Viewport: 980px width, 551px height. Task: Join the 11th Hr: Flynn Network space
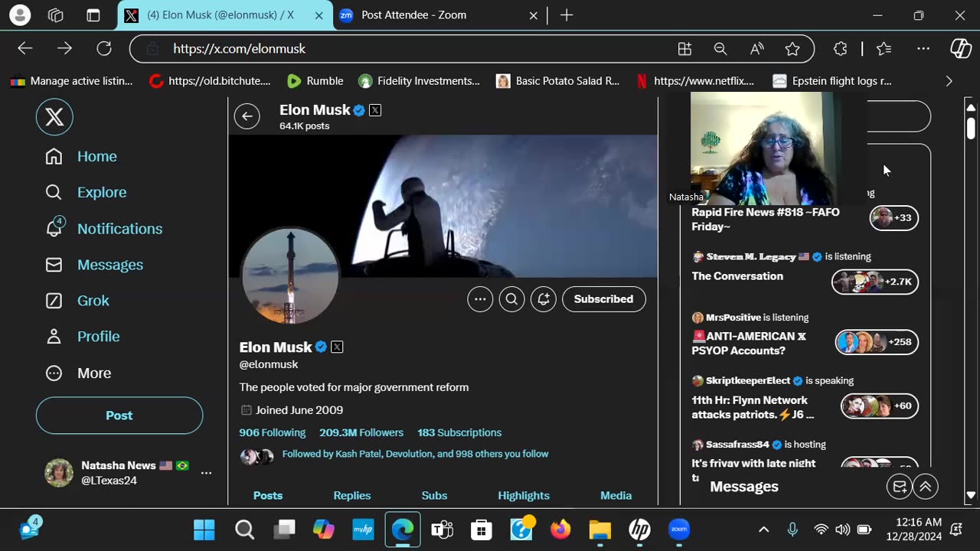pyautogui.click(x=753, y=407)
